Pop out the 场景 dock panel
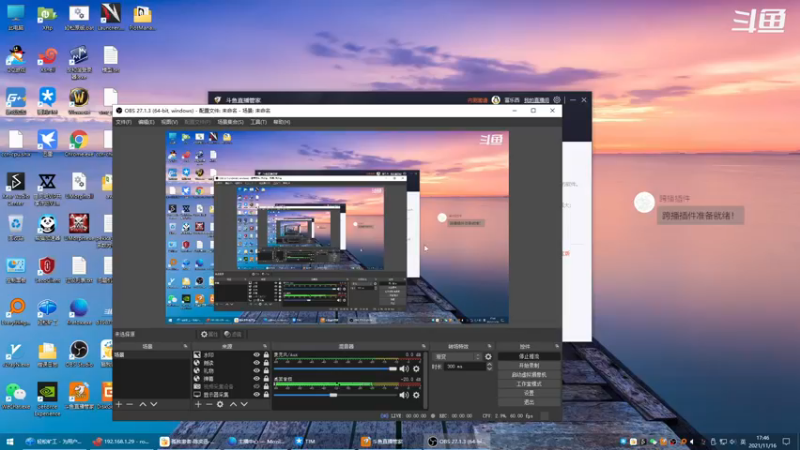Viewport: 800px width, 450px height. pos(185,346)
